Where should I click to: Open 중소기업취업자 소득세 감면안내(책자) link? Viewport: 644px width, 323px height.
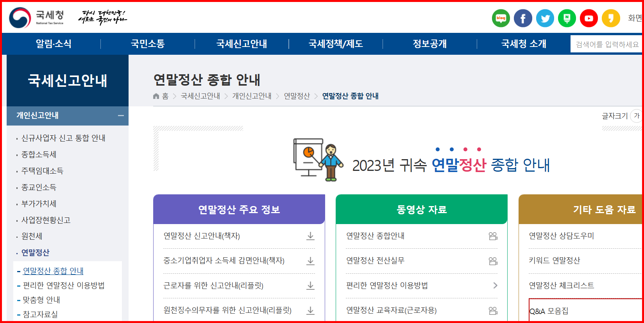pyautogui.click(x=224, y=261)
